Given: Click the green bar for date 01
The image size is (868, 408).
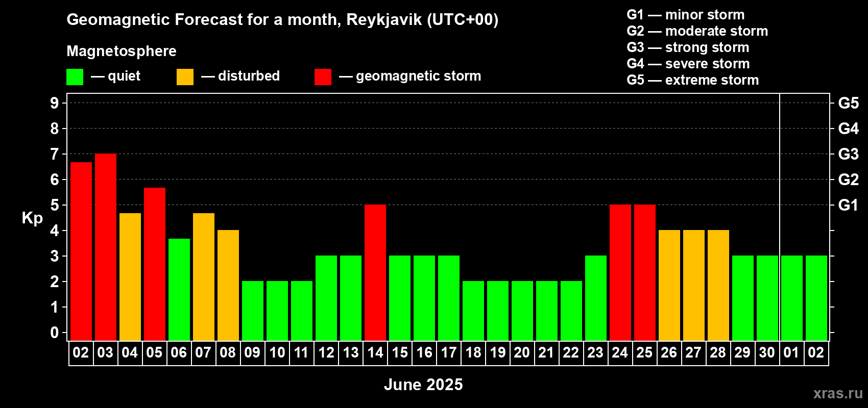Looking at the screenshot, I should click(x=792, y=298).
